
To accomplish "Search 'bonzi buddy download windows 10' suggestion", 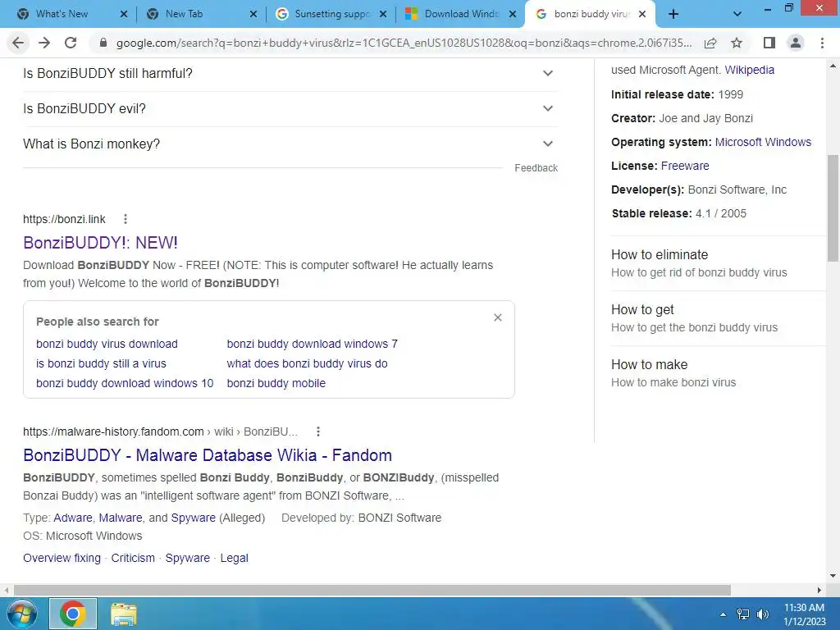I will 125,384.
